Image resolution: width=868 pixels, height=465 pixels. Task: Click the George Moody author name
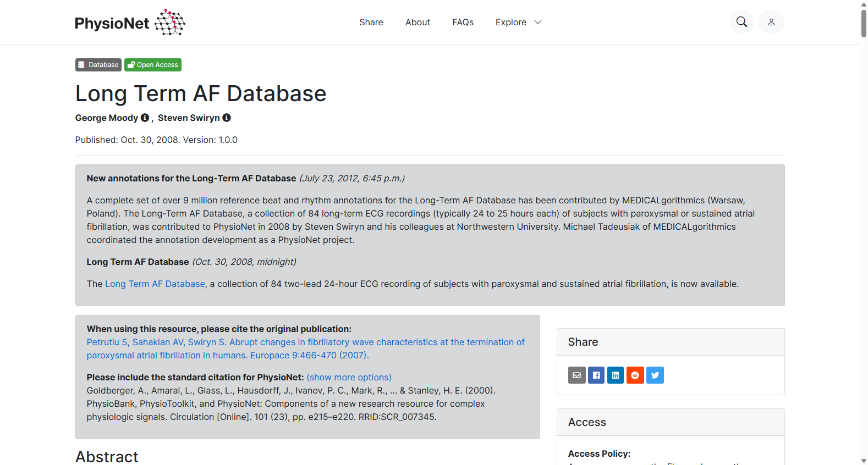pos(107,118)
